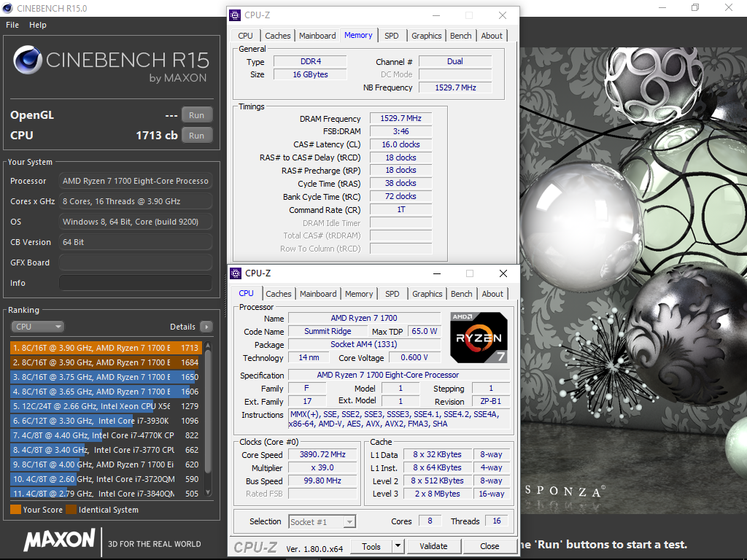Click the Details label in the Ranking panel
747x560 pixels.
182,327
